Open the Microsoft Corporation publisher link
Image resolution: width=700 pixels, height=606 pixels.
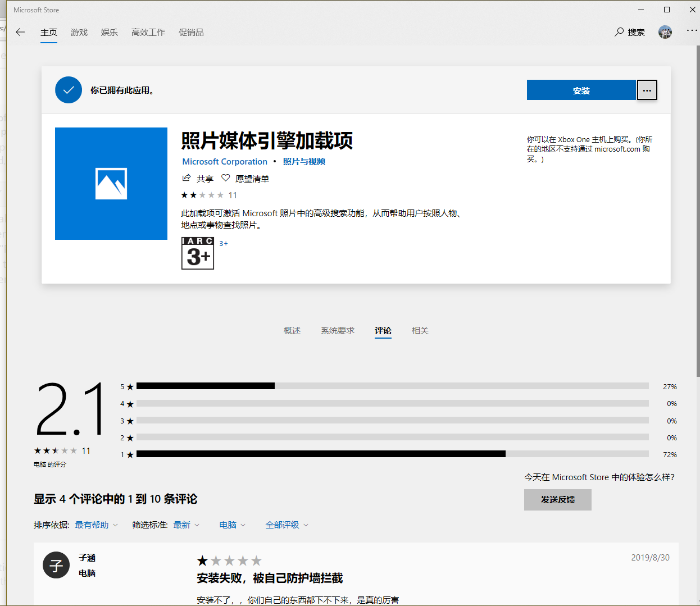[225, 162]
